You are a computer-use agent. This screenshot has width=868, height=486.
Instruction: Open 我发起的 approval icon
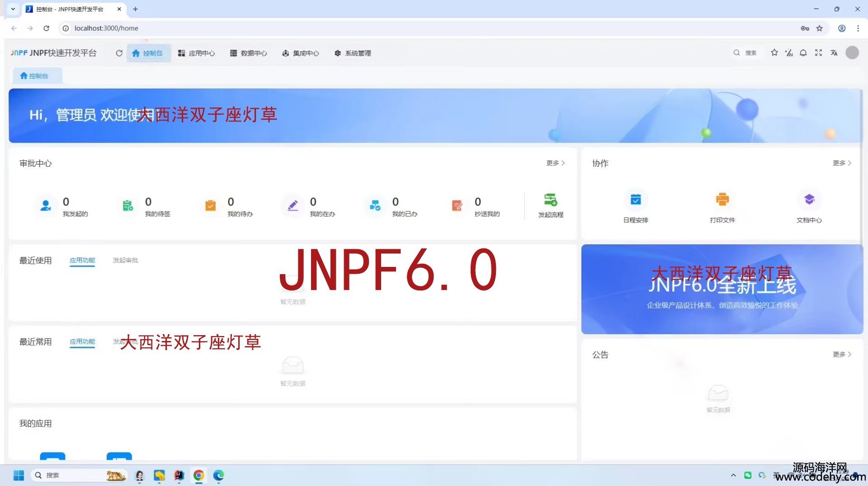pos(45,206)
